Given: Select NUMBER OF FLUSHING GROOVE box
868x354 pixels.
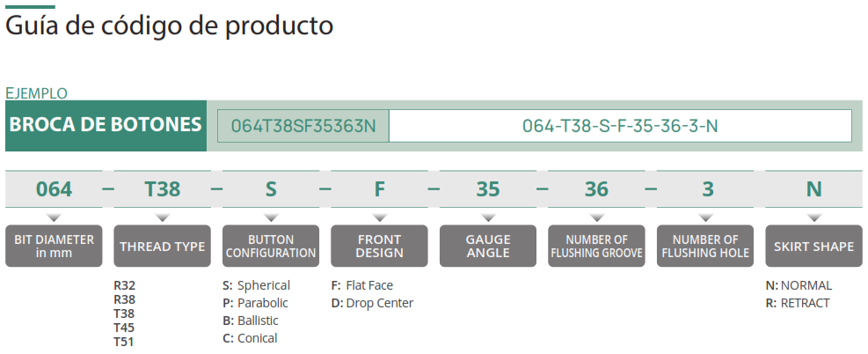Looking at the screenshot, I should point(596,246).
